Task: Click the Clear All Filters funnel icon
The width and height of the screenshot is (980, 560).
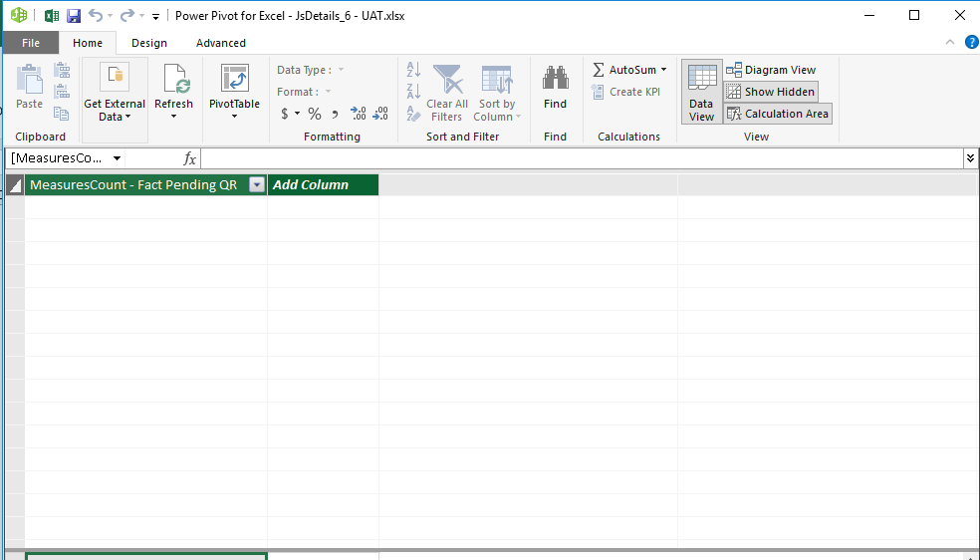Action: [x=448, y=80]
